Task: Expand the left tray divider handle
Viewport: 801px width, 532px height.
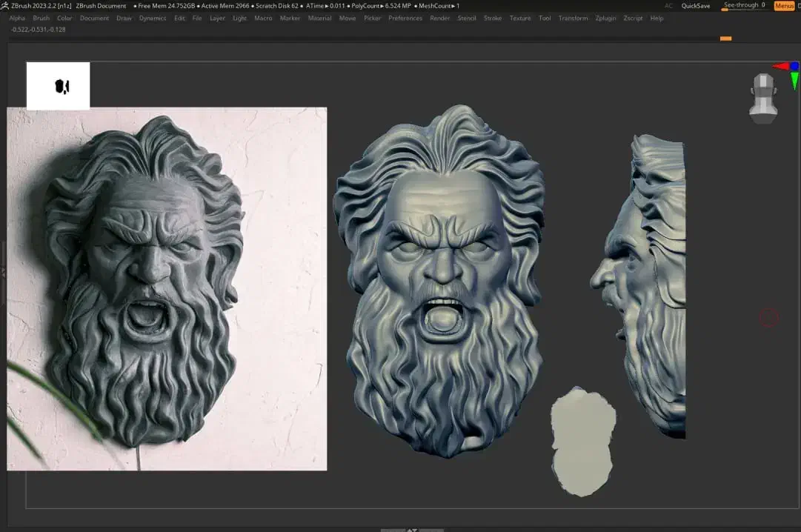Action: click(3, 273)
